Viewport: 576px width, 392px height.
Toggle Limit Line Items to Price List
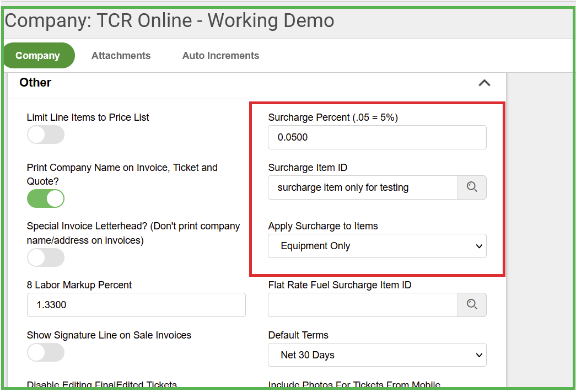(46, 135)
